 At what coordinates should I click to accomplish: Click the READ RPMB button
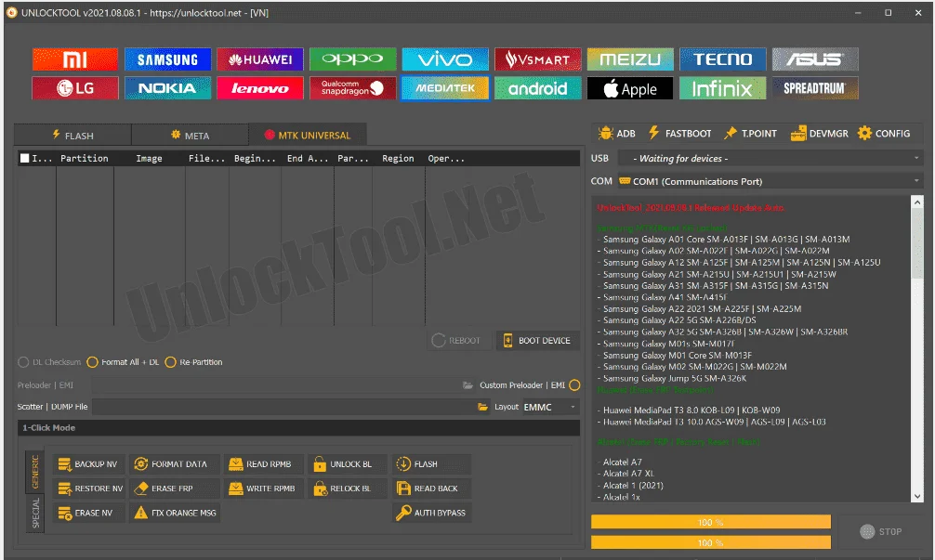(x=264, y=464)
